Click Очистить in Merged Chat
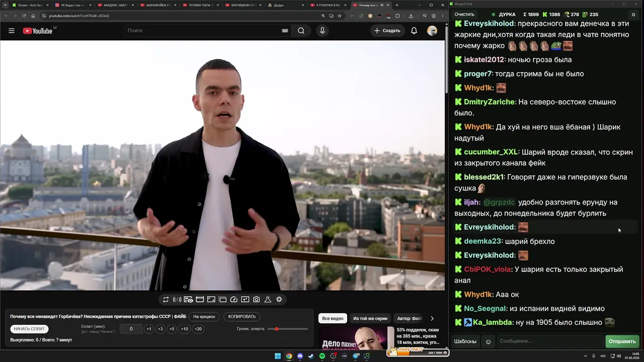Screen dimensions: 644x362 click(464, 15)
